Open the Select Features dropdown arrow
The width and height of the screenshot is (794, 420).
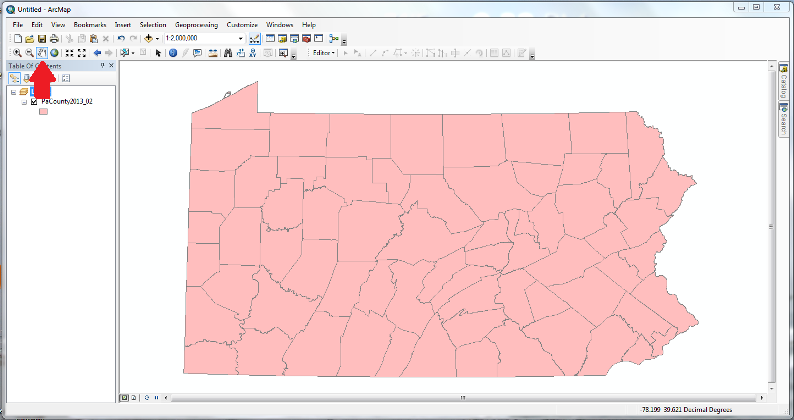click(133, 53)
